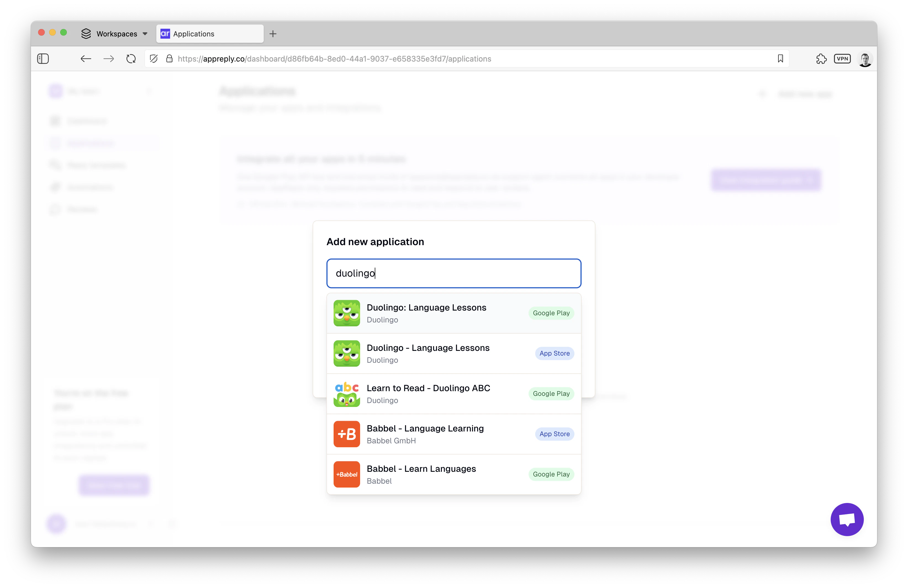Switch to the Applications tab
The height and width of the screenshot is (588, 908).
(210, 34)
